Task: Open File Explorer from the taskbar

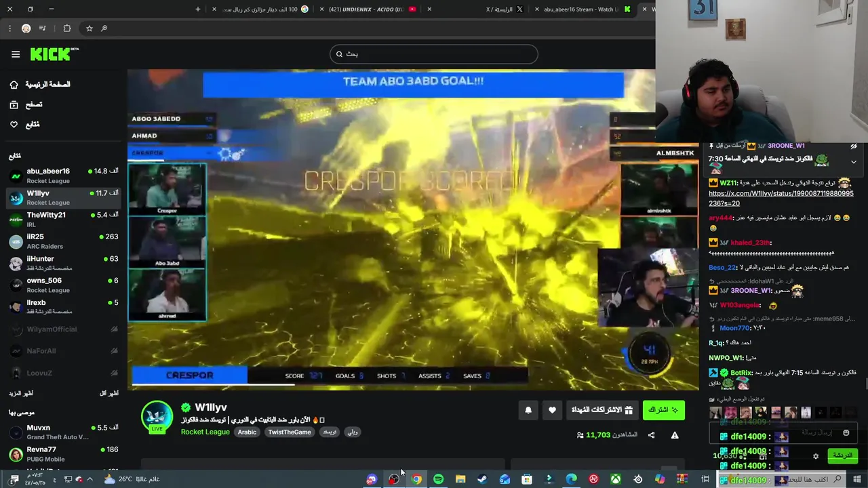Action: [460, 479]
